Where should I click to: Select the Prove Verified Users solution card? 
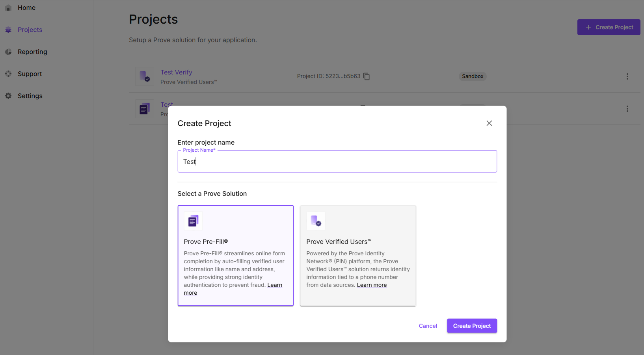(x=358, y=255)
